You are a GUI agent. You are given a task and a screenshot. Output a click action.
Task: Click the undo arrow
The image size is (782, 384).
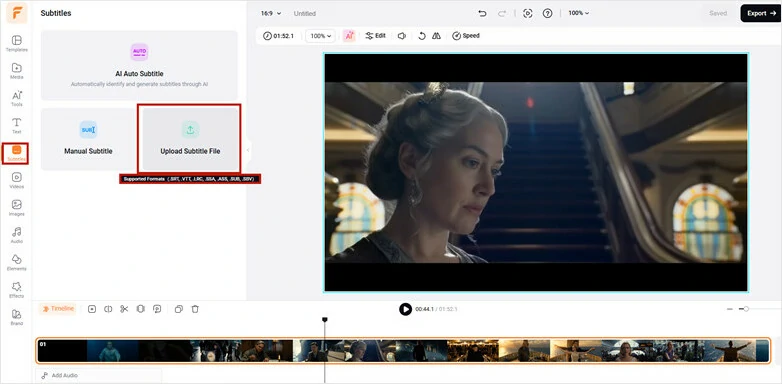(x=482, y=13)
